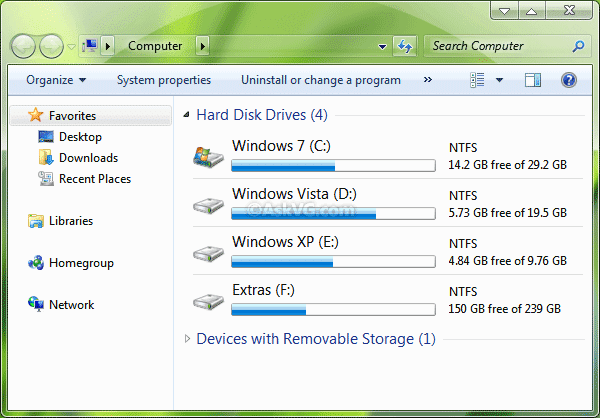Select the Extras (F:) drive icon

(x=208, y=302)
